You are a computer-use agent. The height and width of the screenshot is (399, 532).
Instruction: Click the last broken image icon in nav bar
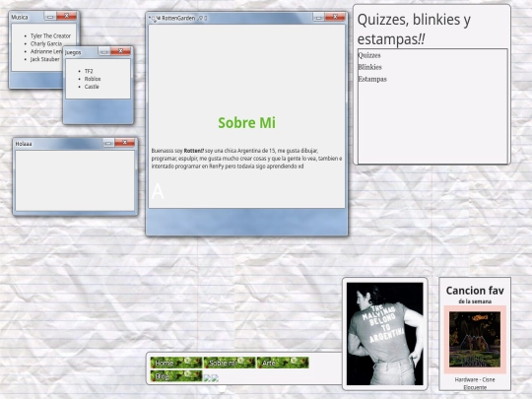coord(215,378)
